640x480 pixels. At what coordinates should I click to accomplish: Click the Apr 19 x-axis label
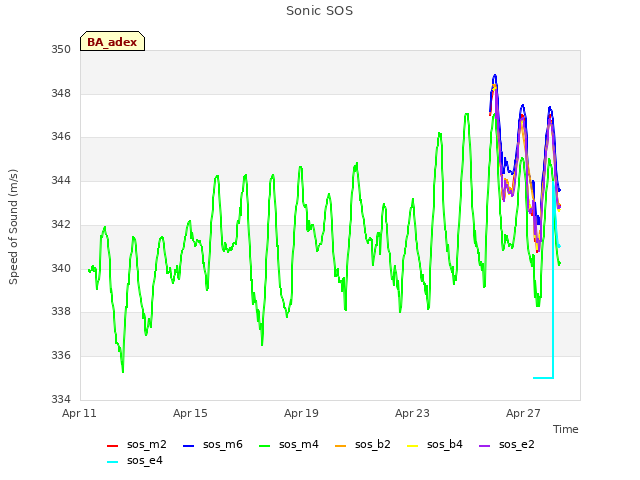[301, 413]
